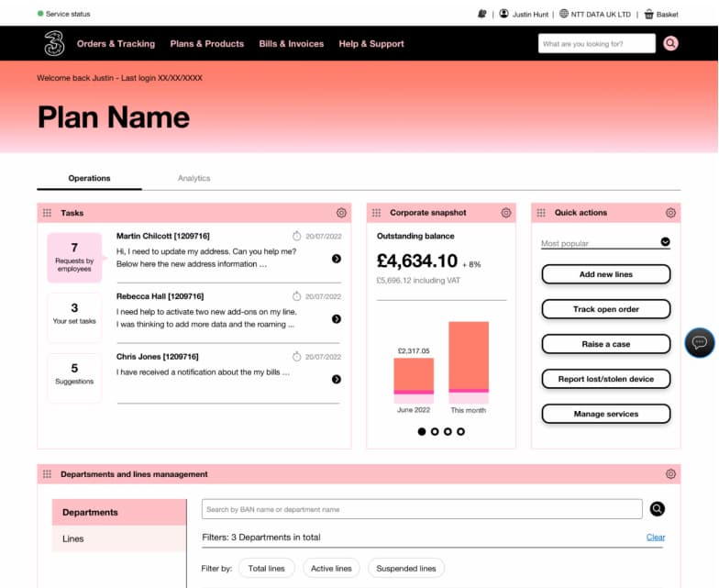Open the Basket icon
Image resolution: width=719 pixels, height=588 pixels.
coord(649,15)
